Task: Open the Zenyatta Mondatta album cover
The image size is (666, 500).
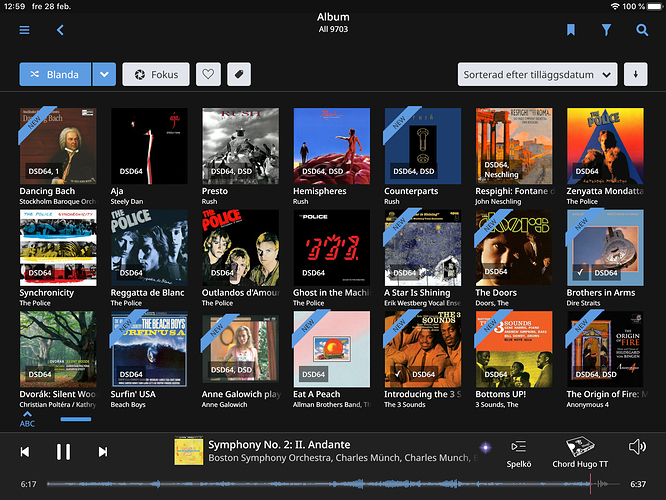Action: click(605, 146)
